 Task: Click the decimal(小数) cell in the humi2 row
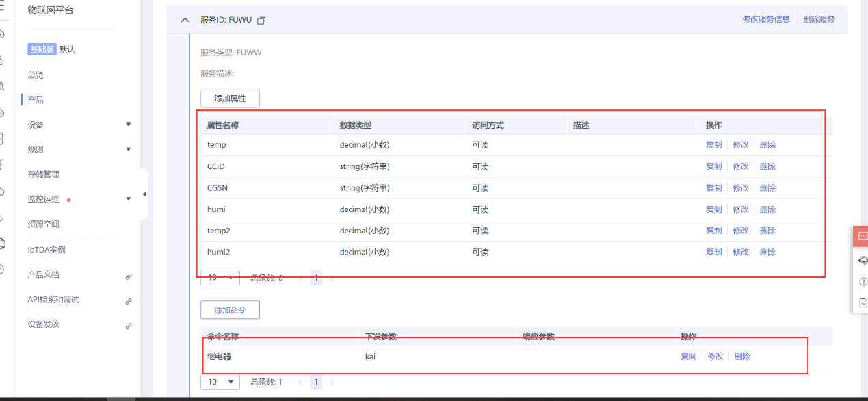click(365, 252)
